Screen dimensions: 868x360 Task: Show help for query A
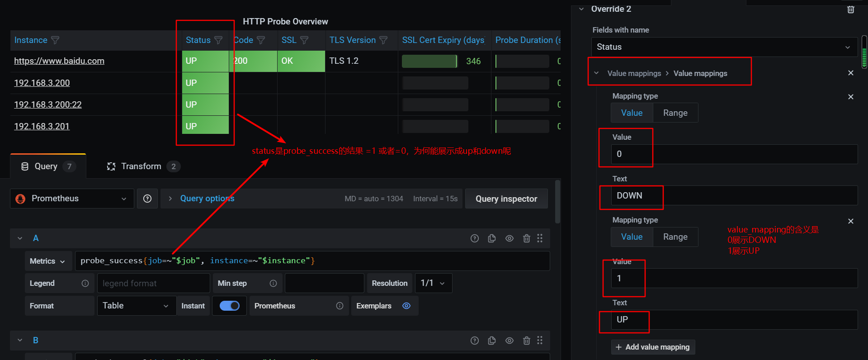[475, 238]
